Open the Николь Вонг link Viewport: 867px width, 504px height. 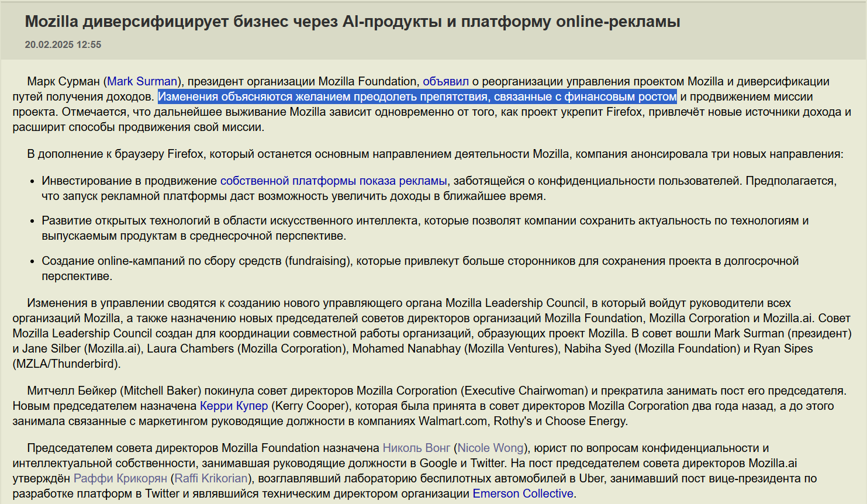pos(416,448)
